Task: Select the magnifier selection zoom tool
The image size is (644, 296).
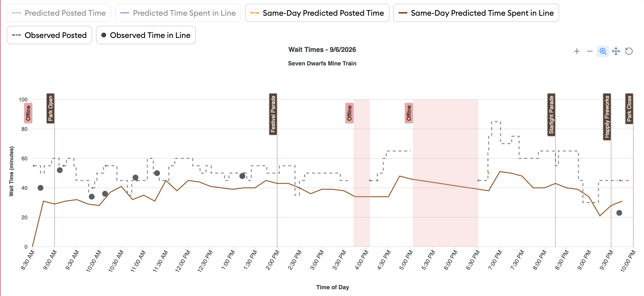Action: [x=603, y=51]
